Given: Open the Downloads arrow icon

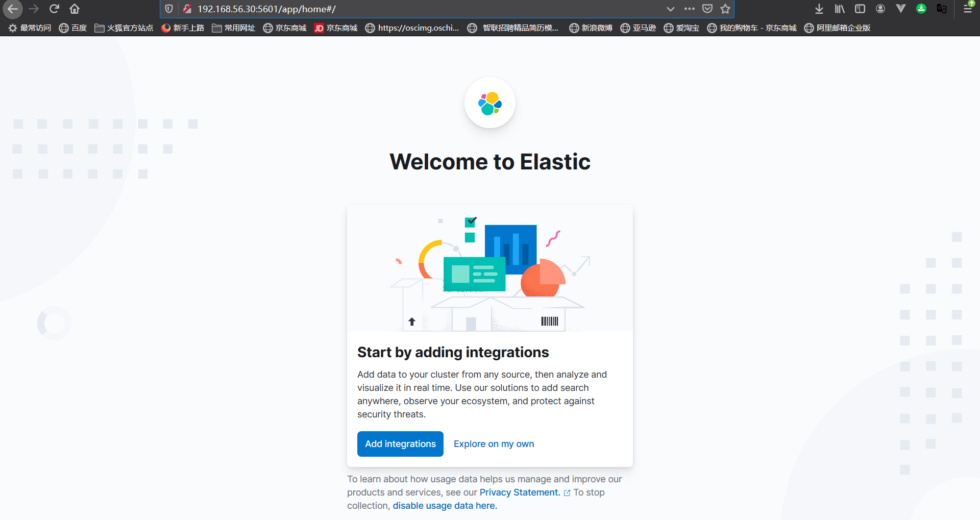Looking at the screenshot, I should coord(819,9).
